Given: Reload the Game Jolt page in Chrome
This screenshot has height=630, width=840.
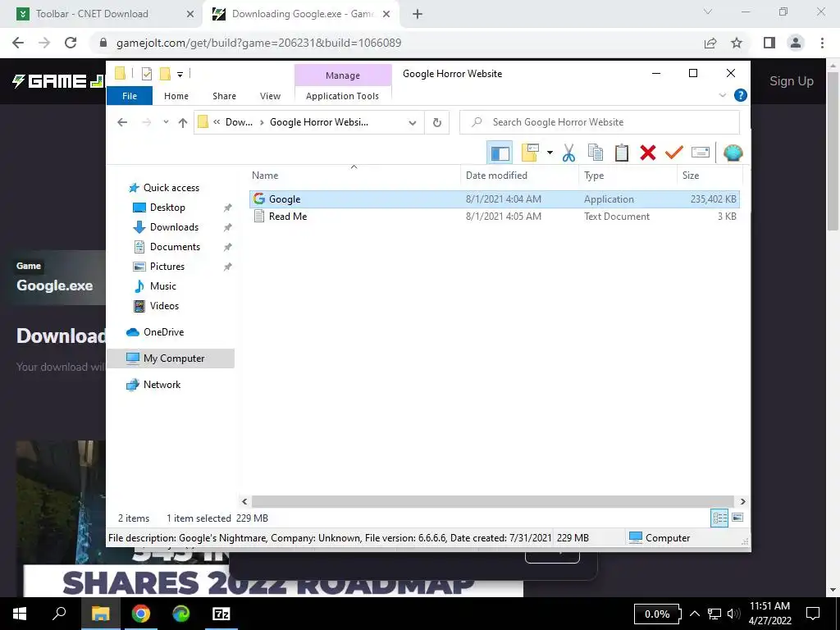Looking at the screenshot, I should [71, 43].
